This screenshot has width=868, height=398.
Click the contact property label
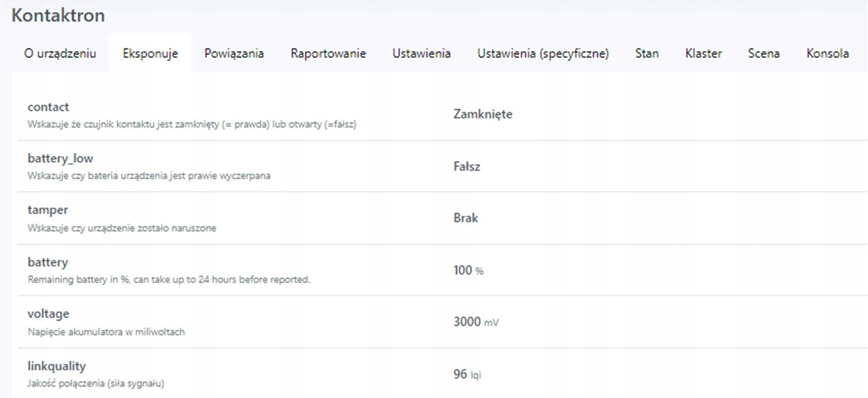point(48,108)
